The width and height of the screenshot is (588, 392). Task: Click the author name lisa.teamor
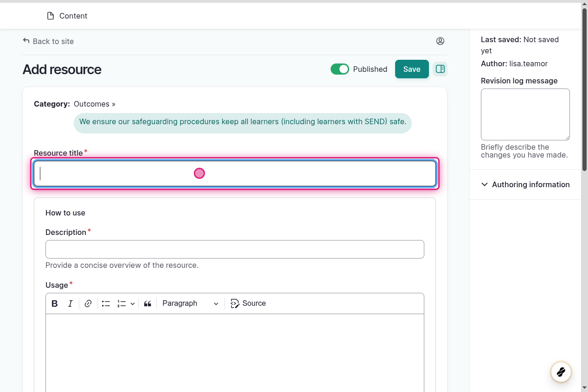pos(528,63)
